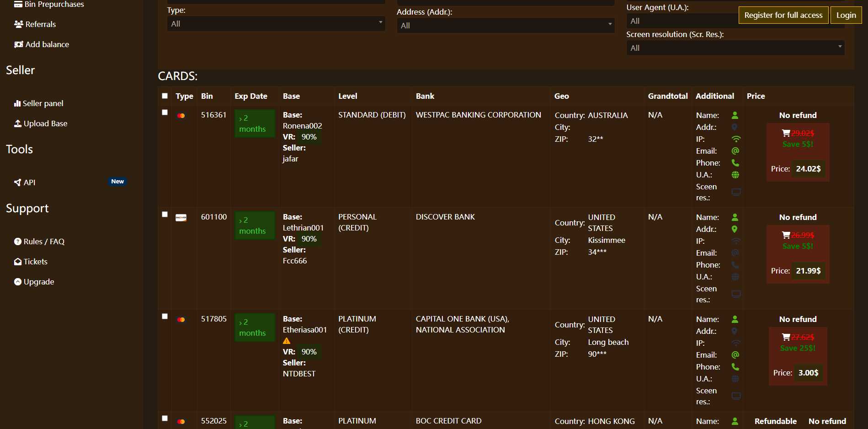
Task: Check the checkbox for Bin 552025 row
Action: coord(165,418)
